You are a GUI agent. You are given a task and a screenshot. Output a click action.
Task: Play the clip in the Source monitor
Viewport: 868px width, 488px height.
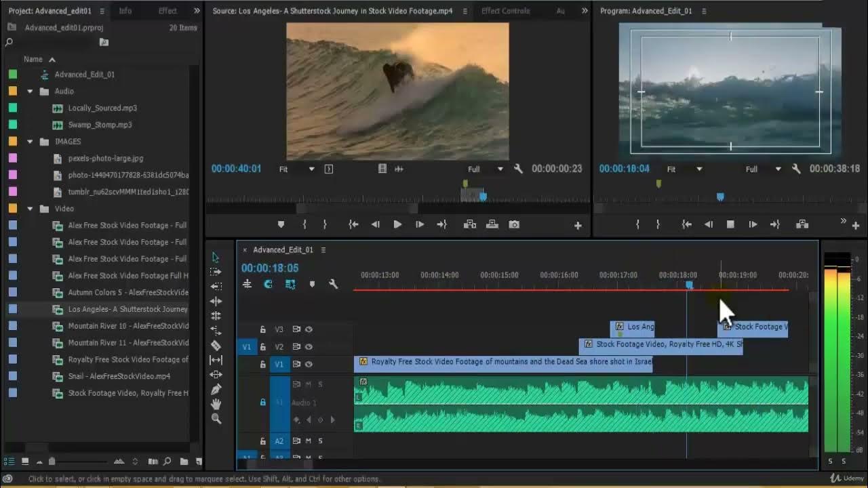[397, 224]
